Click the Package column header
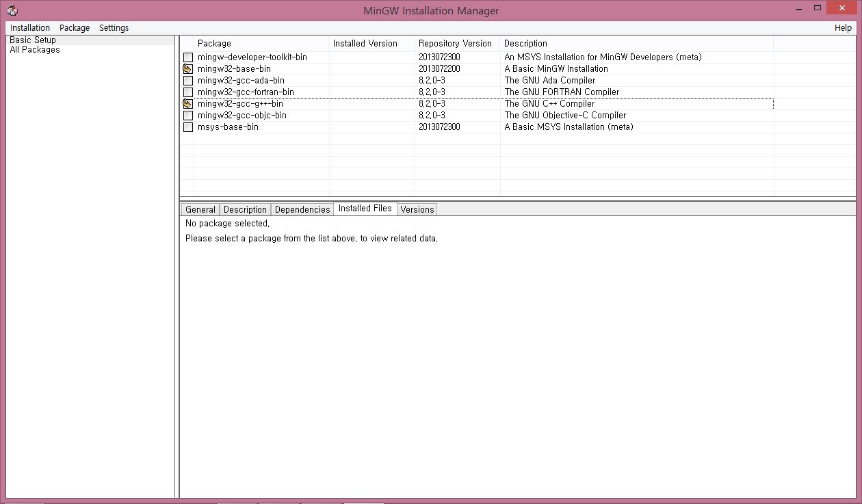Screen dimensions: 862x504 click(261, 44)
